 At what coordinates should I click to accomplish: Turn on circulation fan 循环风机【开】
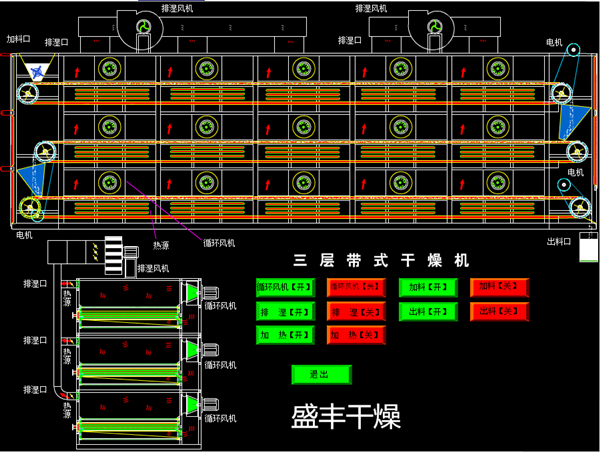[286, 288]
